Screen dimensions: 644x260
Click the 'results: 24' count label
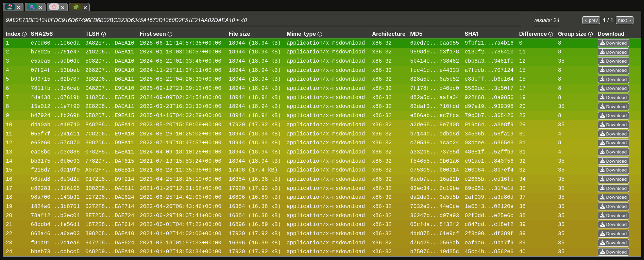[x=547, y=20]
